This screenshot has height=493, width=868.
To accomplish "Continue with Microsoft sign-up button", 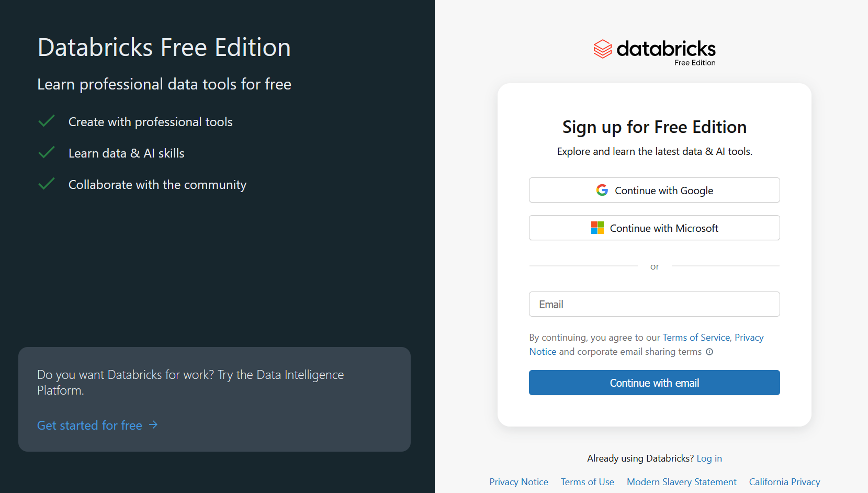I will 655,228.
